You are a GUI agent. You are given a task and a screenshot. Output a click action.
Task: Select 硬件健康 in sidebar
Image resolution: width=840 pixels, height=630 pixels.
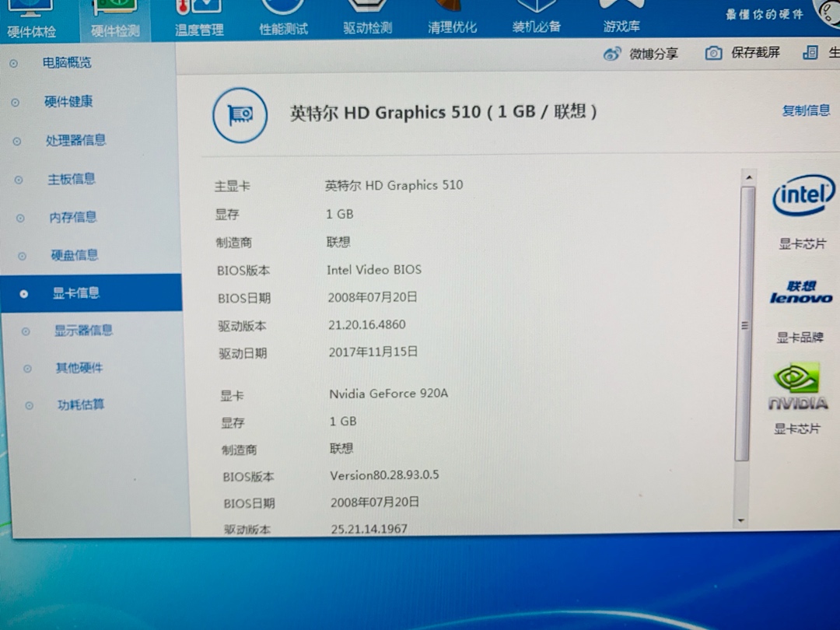point(68,101)
